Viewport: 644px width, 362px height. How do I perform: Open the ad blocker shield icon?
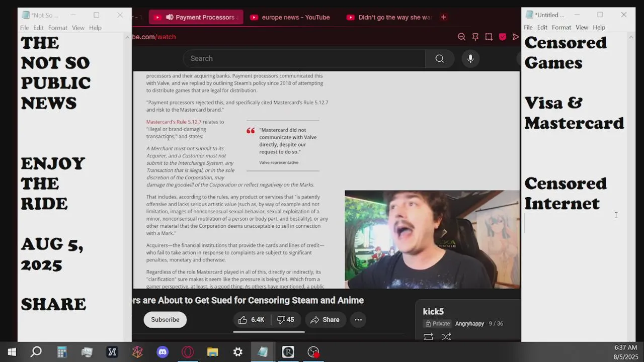tap(502, 37)
